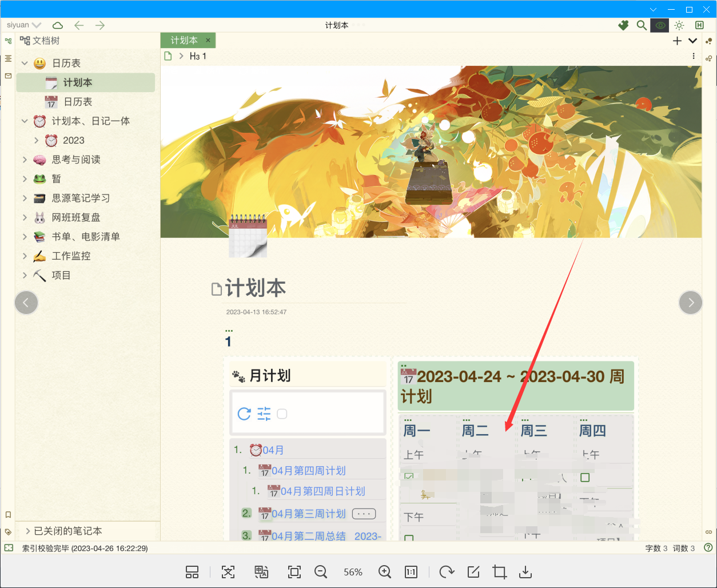
Task: Click the help question mark in the status bar
Action: point(708,547)
